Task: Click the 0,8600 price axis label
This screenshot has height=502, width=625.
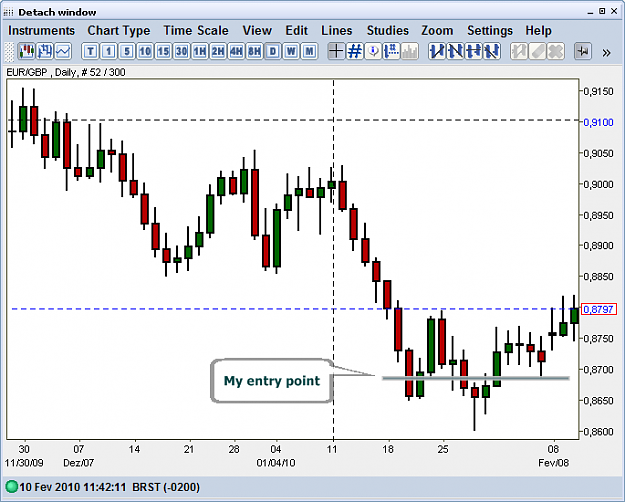Action: coord(599,431)
